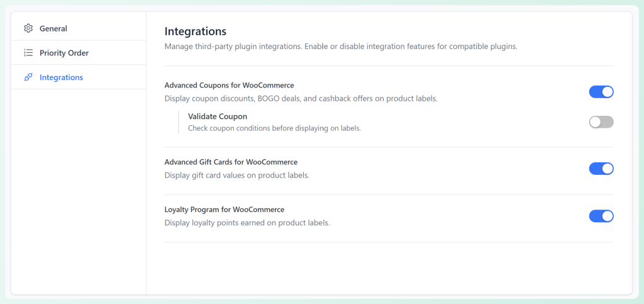
Task: Click 'Display loyalty points earned' description
Action: tap(247, 223)
